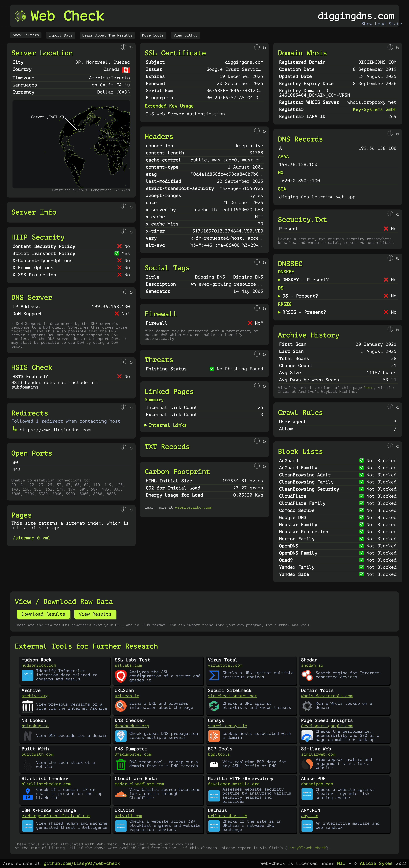The image size is (409, 868).
Task: Click the Strict Transport Policy green checkmark
Action: [x=117, y=253]
